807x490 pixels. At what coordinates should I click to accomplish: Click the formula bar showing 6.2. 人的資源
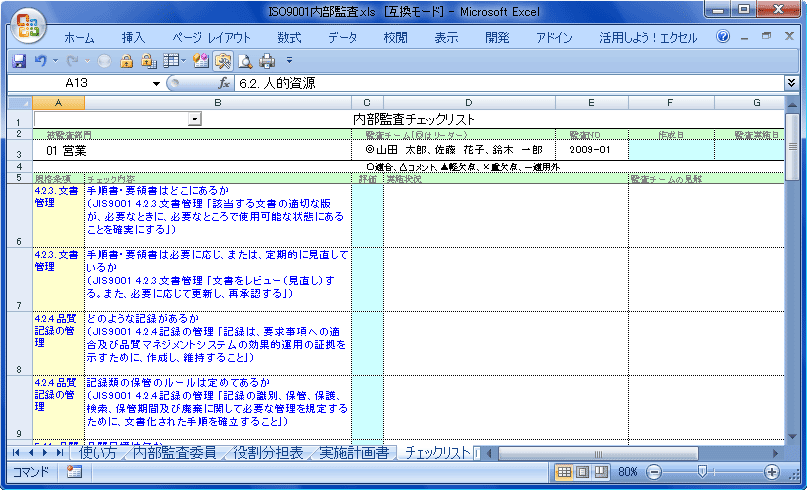point(510,83)
